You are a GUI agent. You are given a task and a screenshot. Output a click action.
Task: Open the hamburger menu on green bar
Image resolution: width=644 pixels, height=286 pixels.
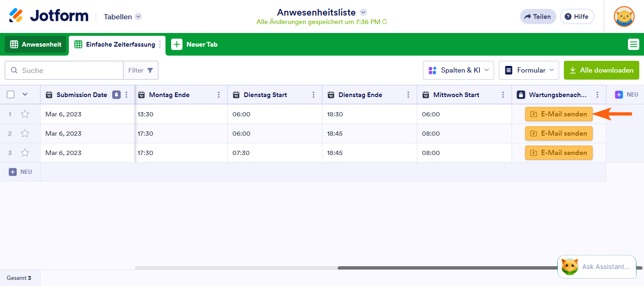[x=634, y=44]
